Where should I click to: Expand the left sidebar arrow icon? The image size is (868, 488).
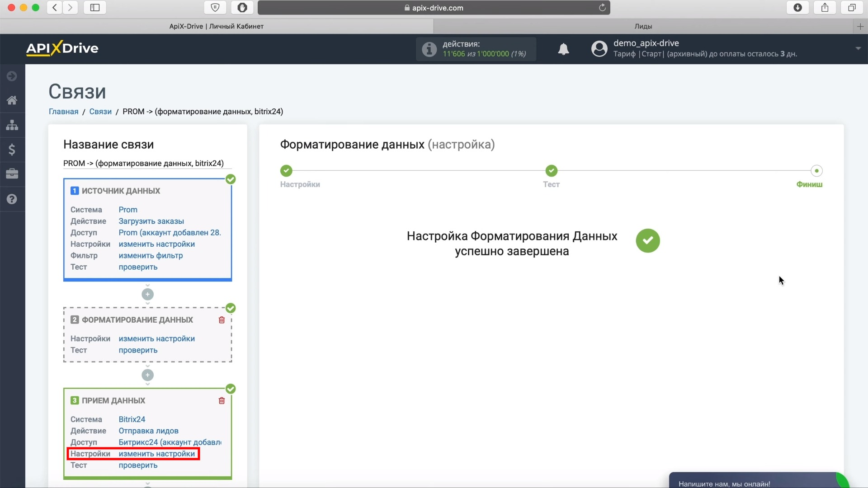12,76
